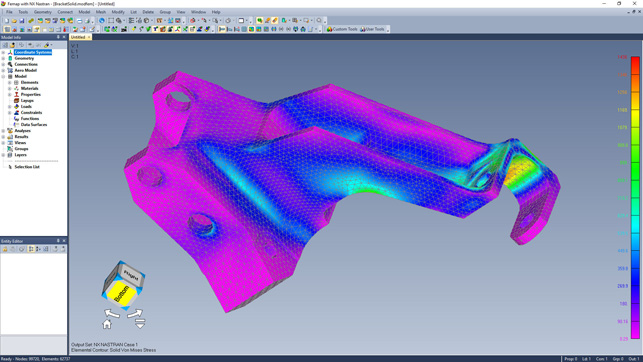Expand the Results tree node
This screenshot has height=362, width=643.
pyautogui.click(x=3, y=137)
